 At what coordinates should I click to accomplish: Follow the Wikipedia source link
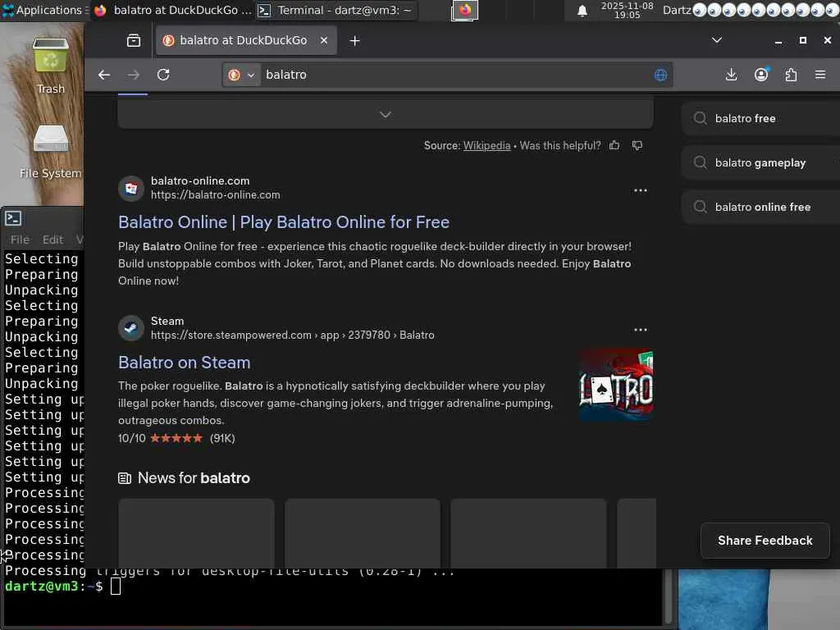coord(486,145)
